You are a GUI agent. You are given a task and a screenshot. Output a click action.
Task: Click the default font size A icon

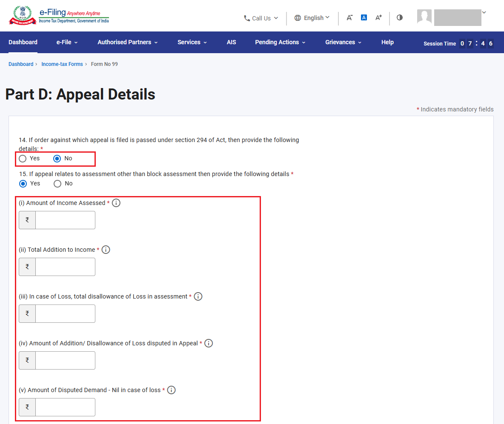(364, 18)
